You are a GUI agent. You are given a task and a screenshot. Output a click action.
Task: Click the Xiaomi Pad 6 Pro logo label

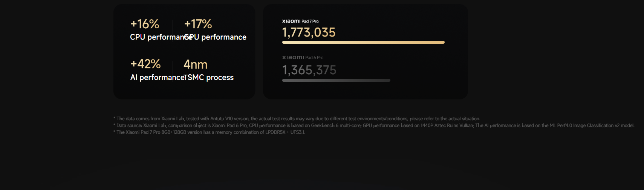pyautogui.click(x=303, y=57)
